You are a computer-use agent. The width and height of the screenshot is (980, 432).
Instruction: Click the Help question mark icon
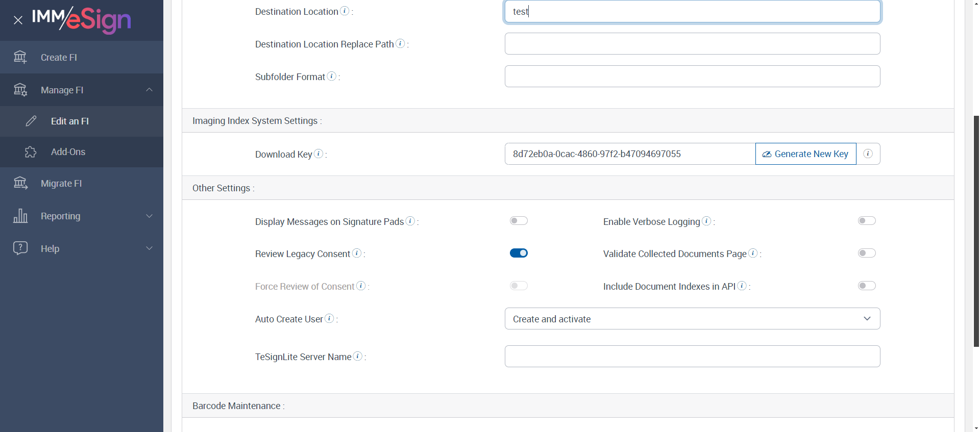(x=20, y=248)
